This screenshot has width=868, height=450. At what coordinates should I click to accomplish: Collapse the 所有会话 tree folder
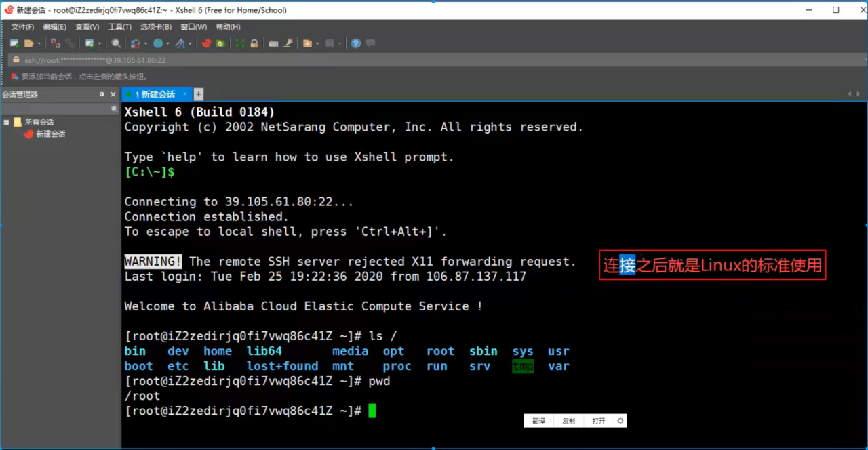[x=6, y=122]
